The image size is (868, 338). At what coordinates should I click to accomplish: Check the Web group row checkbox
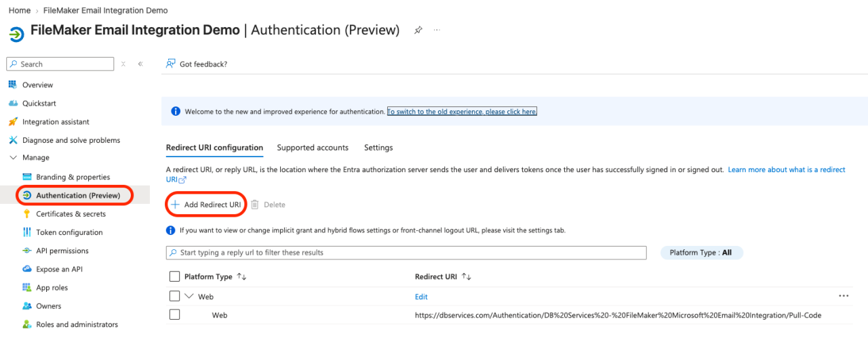pyautogui.click(x=174, y=296)
